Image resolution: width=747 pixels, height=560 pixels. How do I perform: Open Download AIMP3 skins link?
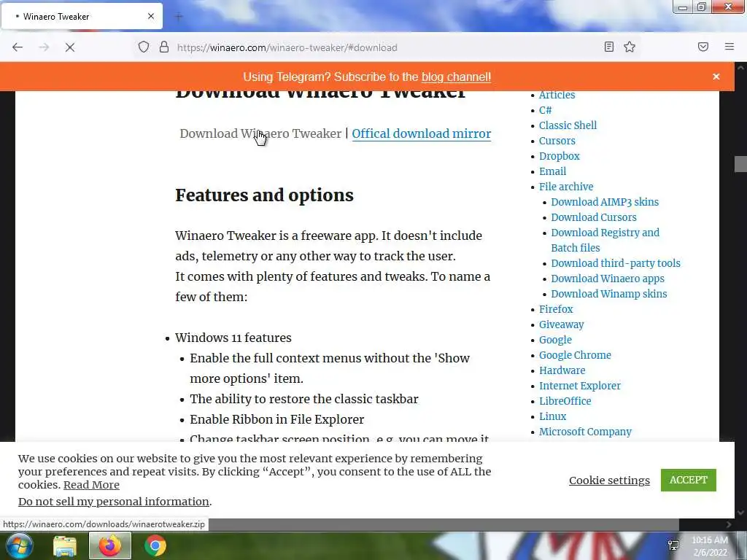[x=605, y=202]
